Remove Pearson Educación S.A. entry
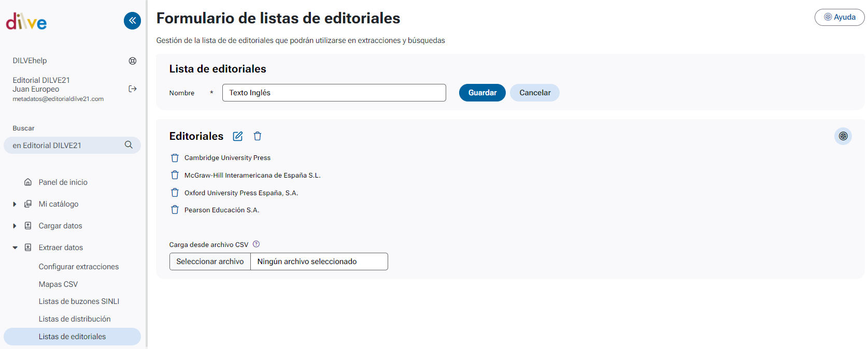 (175, 210)
